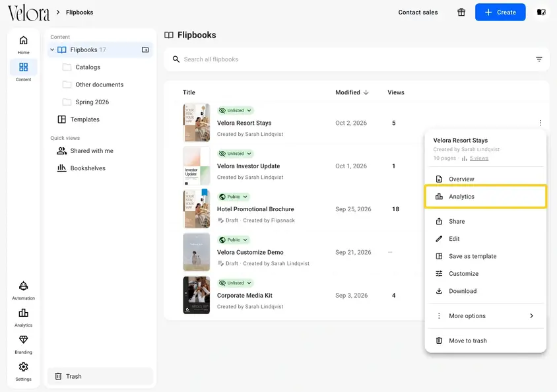Choose Overview in the context menu

(485, 179)
